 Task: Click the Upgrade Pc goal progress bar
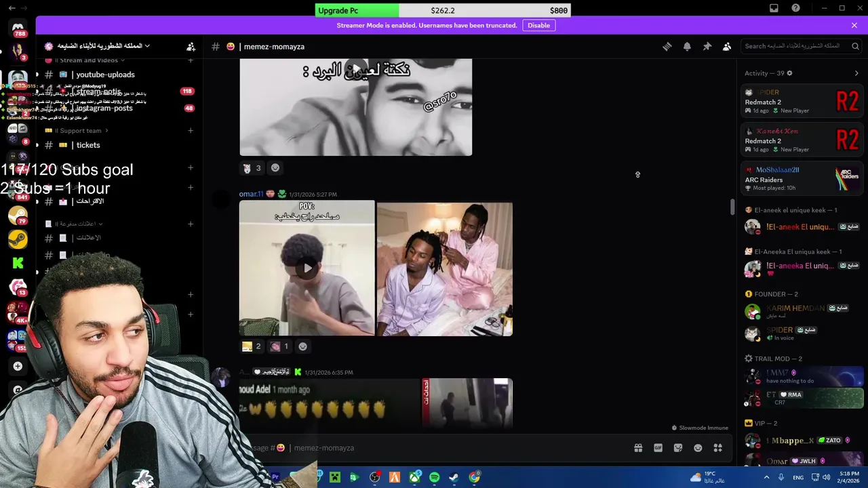click(x=443, y=10)
